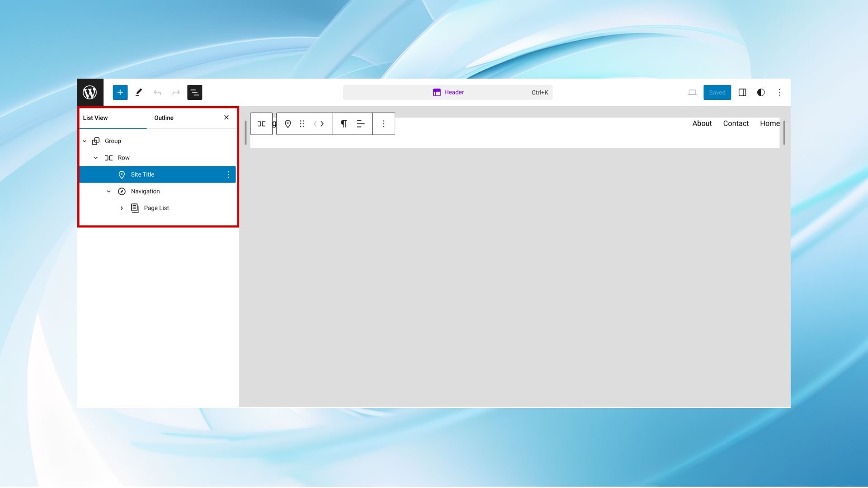The height and width of the screenshot is (488, 868).
Task: Switch to the Outline tab
Action: 164,118
